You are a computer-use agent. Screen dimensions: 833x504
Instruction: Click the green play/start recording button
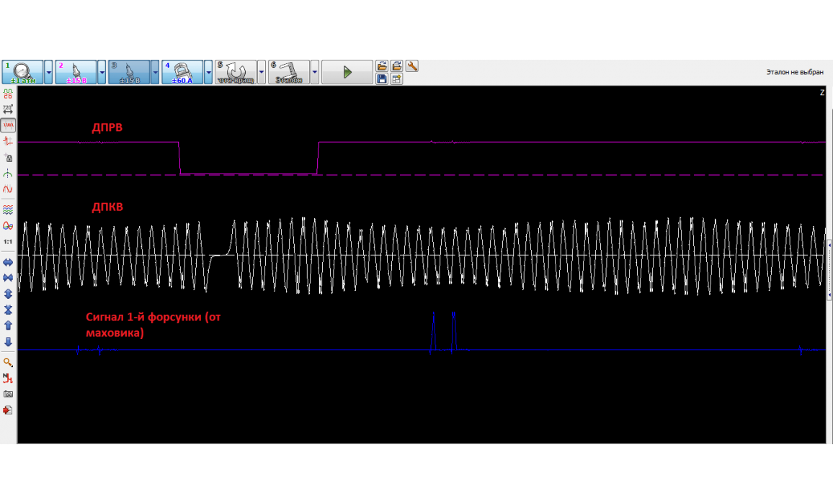347,72
